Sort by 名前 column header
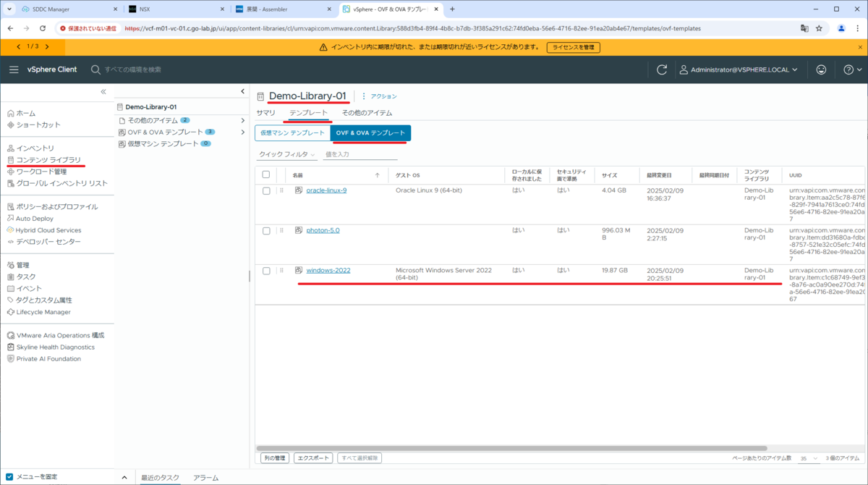This screenshot has width=868, height=485. tap(298, 174)
